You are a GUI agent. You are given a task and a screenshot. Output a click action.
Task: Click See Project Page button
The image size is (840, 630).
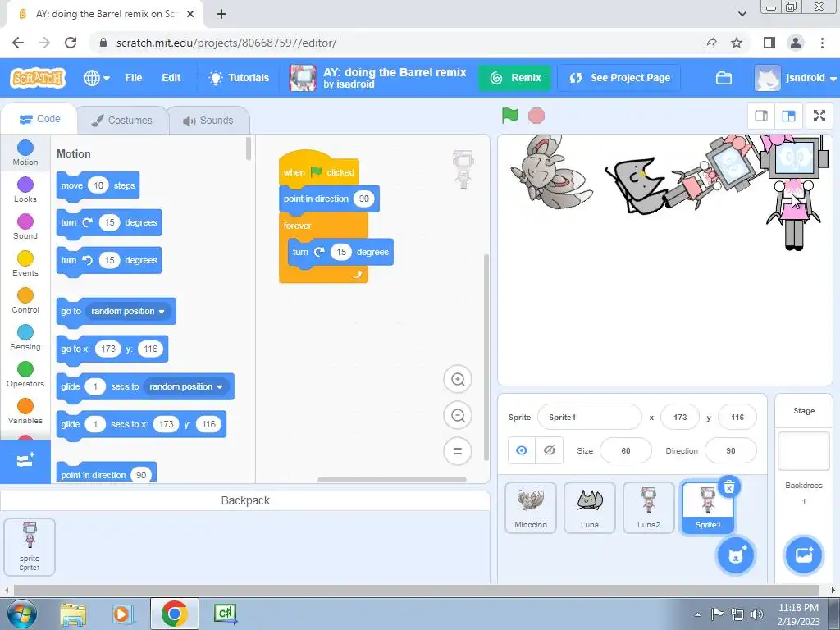pyautogui.click(x=619, y=78)
